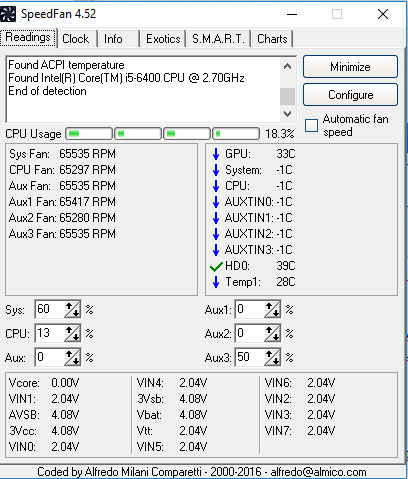The height and width of the screenshot is (479, 408).
Task: Click the arrow icon next to CPU temperature
Action: [216, 186]
